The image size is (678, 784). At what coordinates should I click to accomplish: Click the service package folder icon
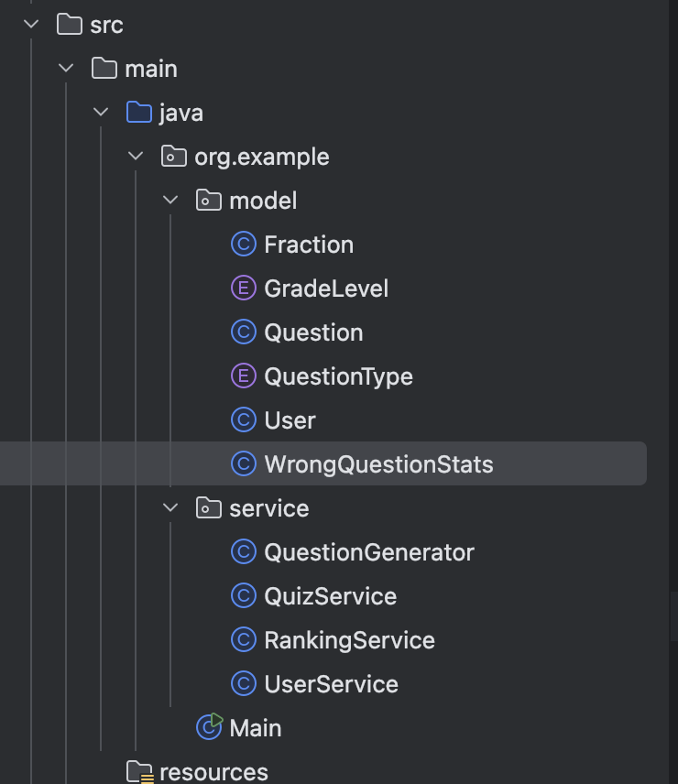pos(209,508)
